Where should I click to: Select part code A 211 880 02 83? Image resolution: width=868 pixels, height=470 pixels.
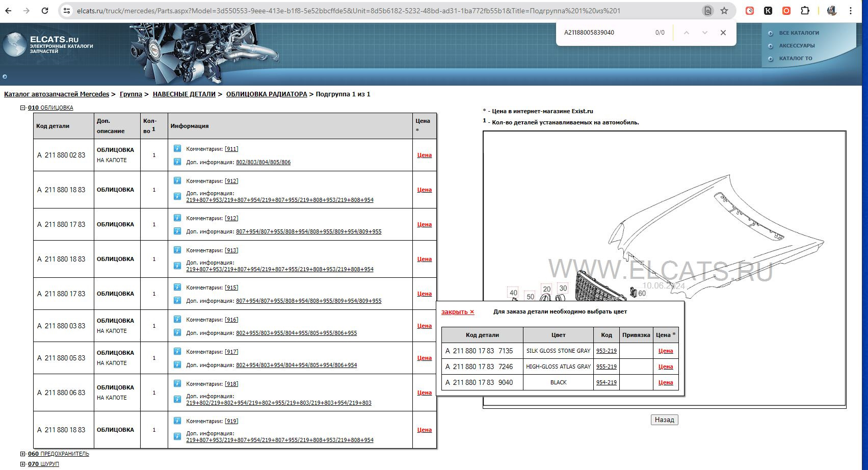point(61,155)
